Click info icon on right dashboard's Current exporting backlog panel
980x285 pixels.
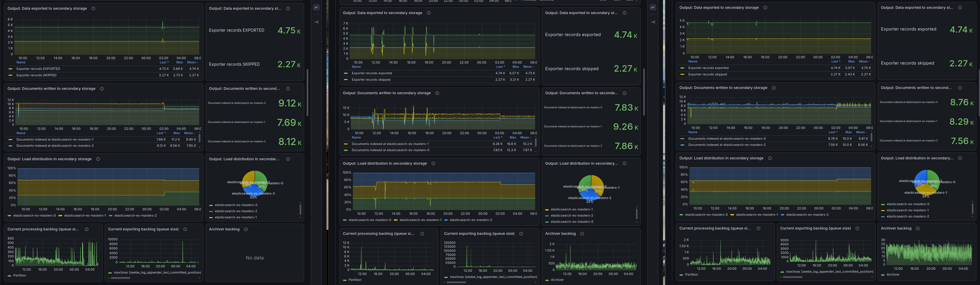pos(857,228)
